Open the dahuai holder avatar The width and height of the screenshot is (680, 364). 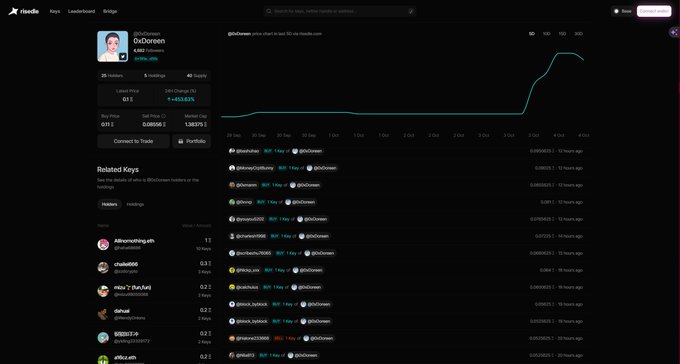pyautogui.click(x=103, y=314)
